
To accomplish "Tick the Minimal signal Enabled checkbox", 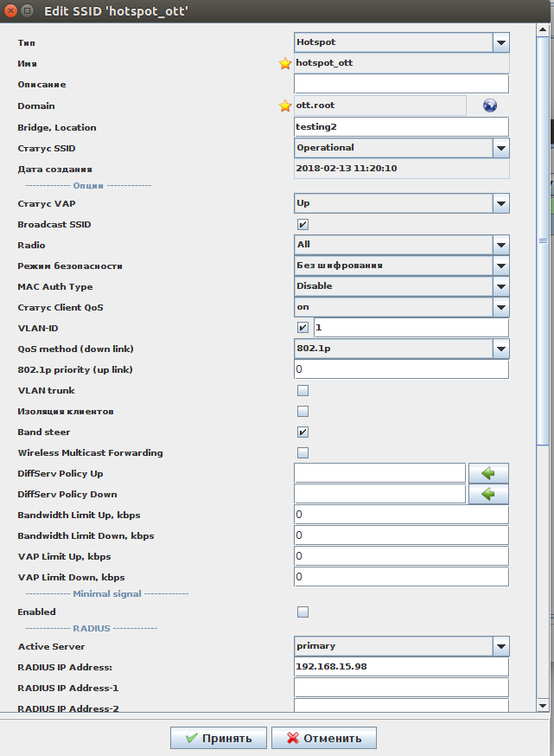I will click(303, 612).
